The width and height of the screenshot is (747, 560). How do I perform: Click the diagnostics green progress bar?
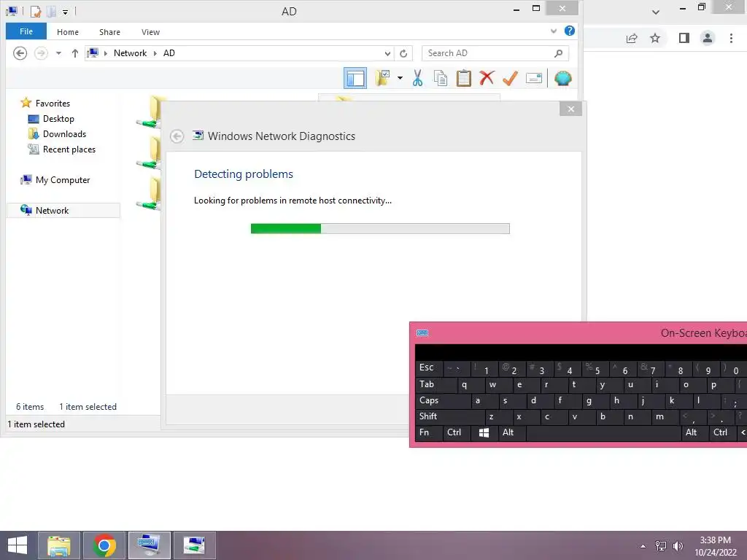(x=380, y=228)
